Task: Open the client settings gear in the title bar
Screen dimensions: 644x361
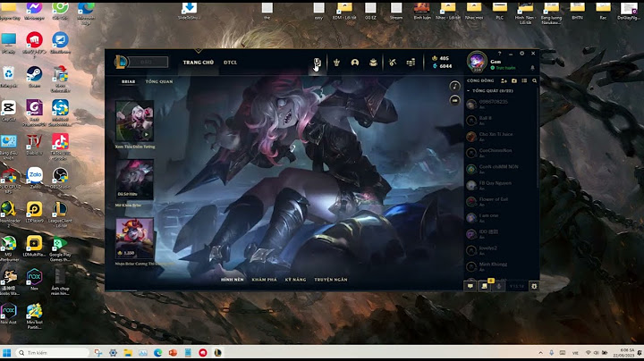Action: pyautogui.click(x=521, y=54)
